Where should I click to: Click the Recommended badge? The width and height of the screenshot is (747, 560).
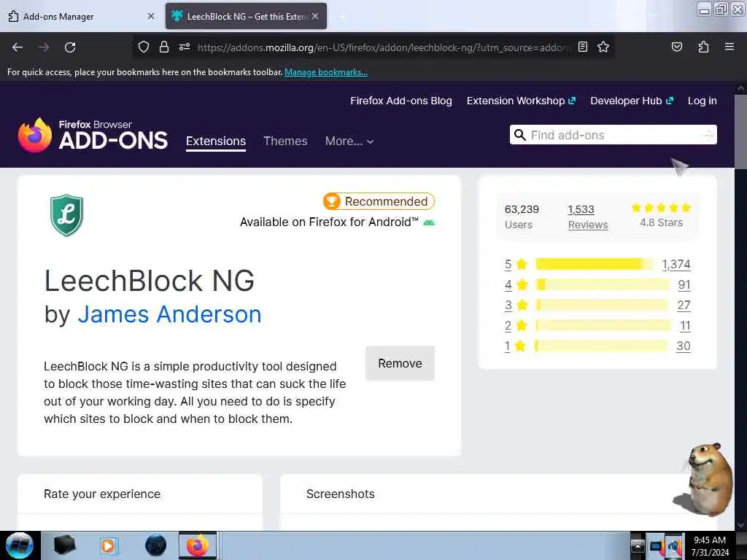pos(379,201)
